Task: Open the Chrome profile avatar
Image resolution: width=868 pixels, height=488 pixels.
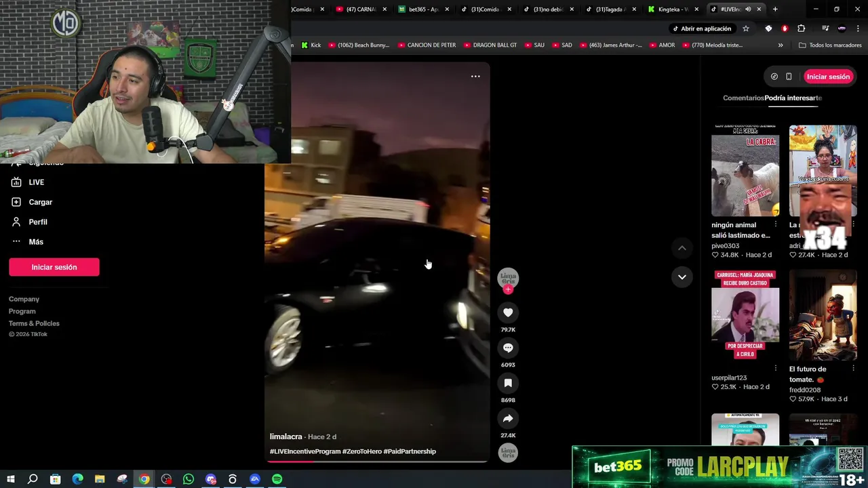Action: [842, 28]
